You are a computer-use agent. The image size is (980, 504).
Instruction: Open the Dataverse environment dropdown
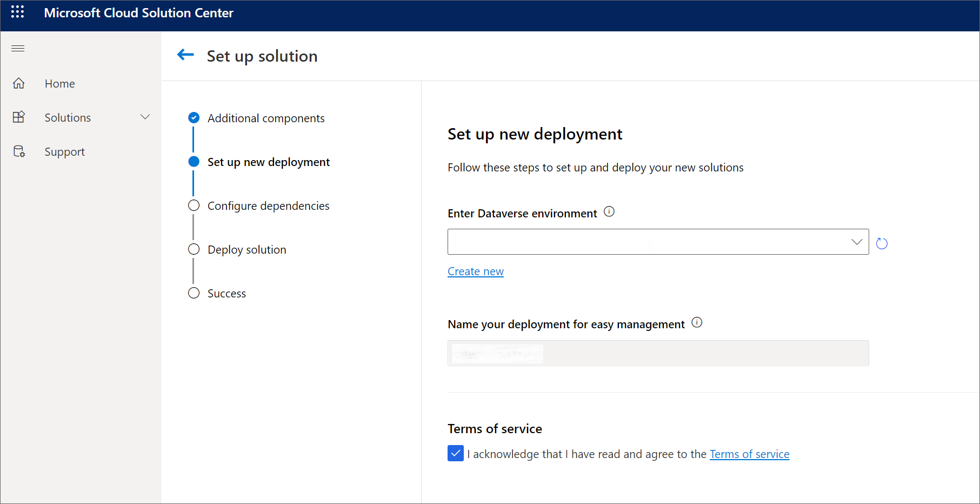658,242
